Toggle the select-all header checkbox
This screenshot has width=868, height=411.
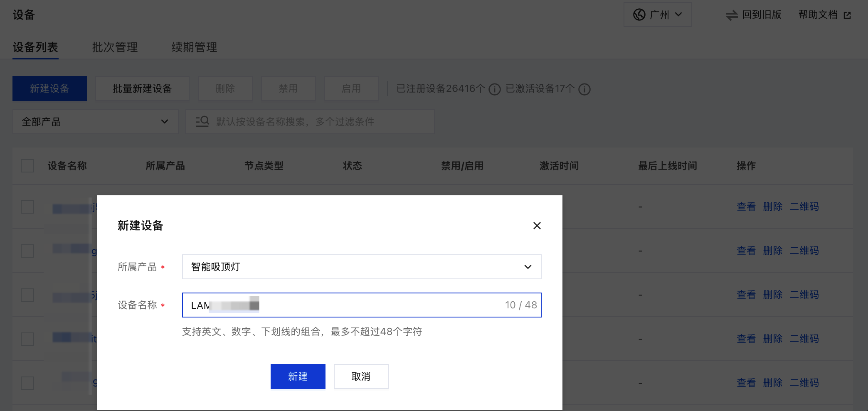coord(27,166)
